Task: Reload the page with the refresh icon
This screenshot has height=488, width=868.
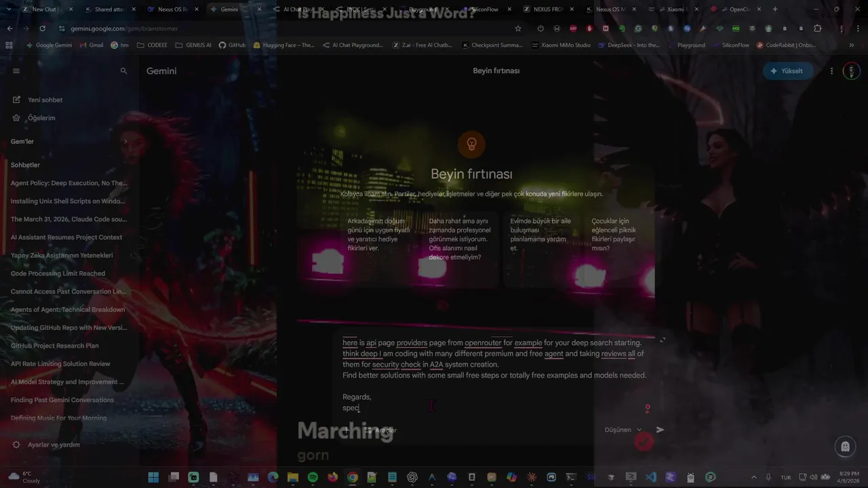Action: (42, 28)
